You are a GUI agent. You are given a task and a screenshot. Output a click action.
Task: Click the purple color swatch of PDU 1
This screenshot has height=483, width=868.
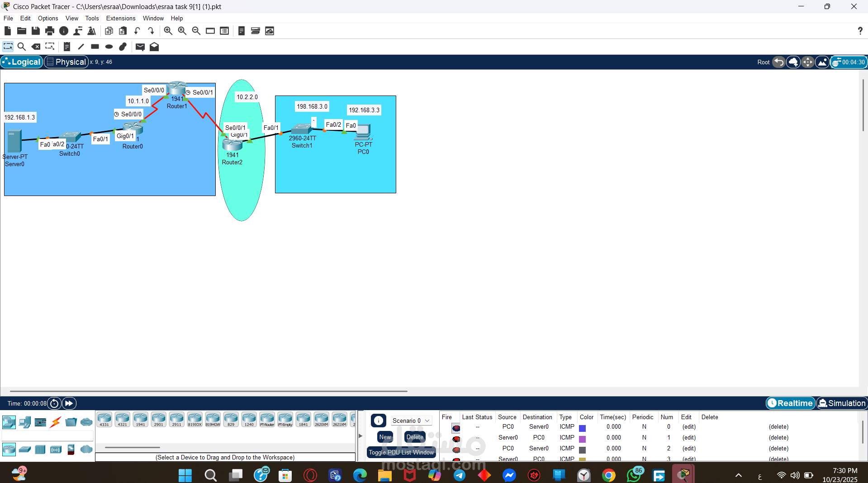(x=583, y=439)
